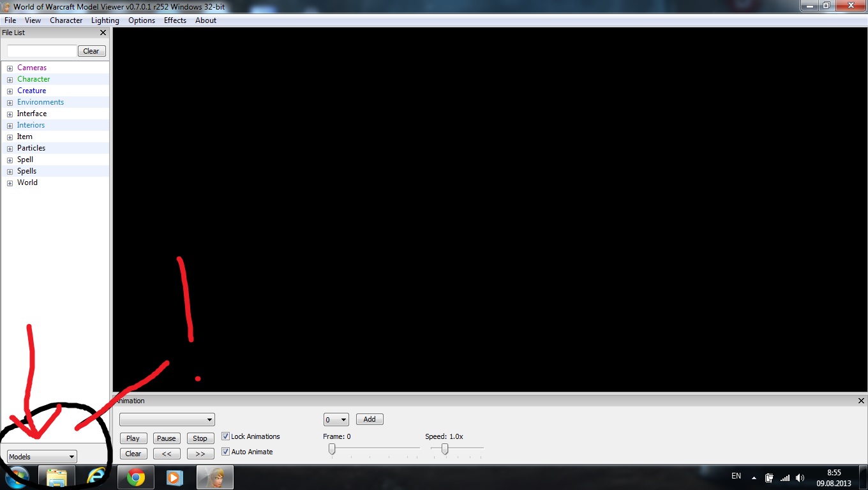Open the animation selection dropdown
Image resolution: width=868 pixels, height=490 pixels.
coord(167,419)
